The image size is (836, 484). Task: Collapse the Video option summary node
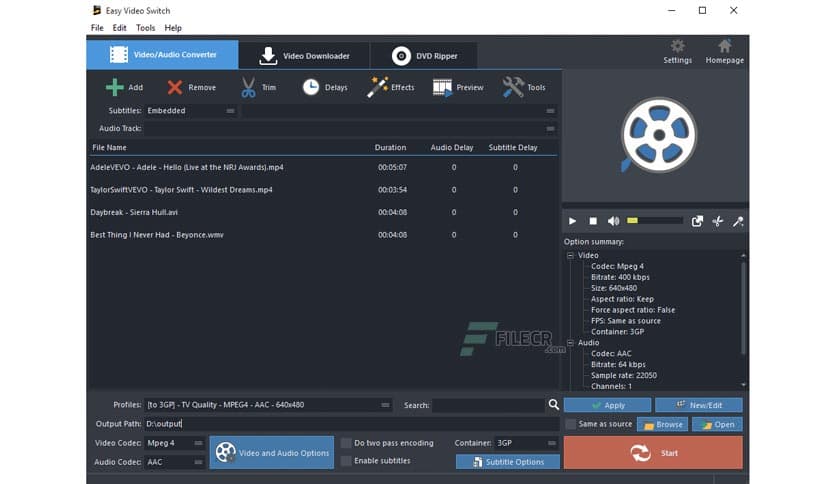point(570,255)
